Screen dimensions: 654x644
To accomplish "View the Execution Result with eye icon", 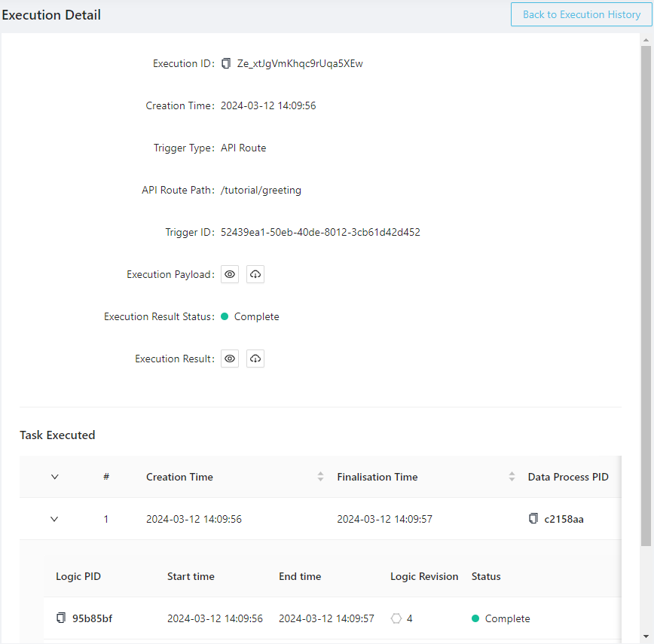I will (x=230, y=359).
